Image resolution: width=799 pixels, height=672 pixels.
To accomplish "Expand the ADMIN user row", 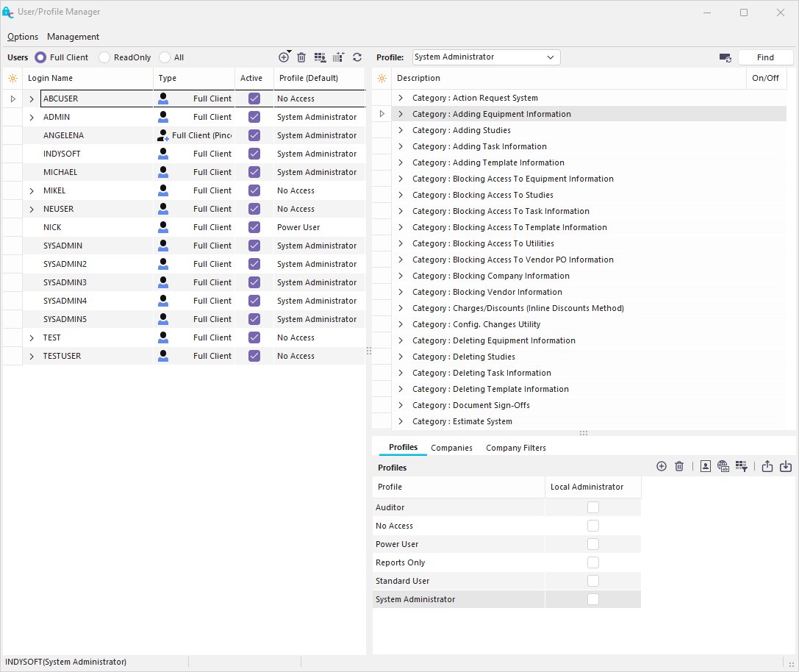I will click(x=32, y=118).
